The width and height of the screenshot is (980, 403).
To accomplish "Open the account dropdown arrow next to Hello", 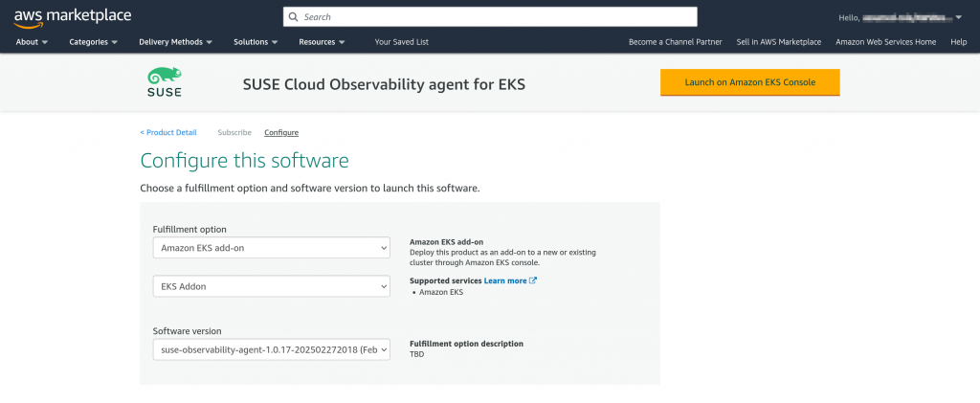I will (x=959, y=16).
